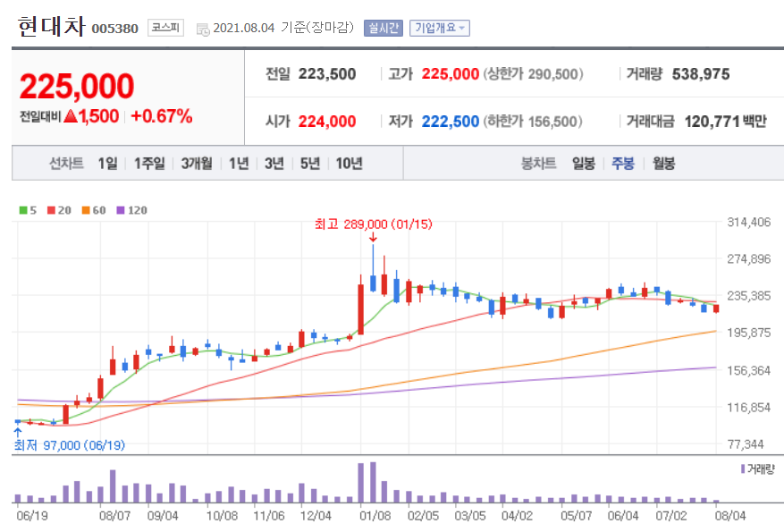784x532 pixels.
Task: Click the red up-triangle change icon
Action: pos(71,116)
